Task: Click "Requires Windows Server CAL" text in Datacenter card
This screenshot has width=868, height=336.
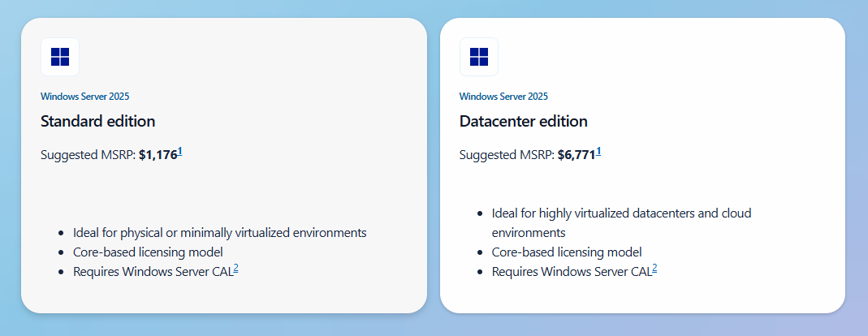Action: pos(572,272)
